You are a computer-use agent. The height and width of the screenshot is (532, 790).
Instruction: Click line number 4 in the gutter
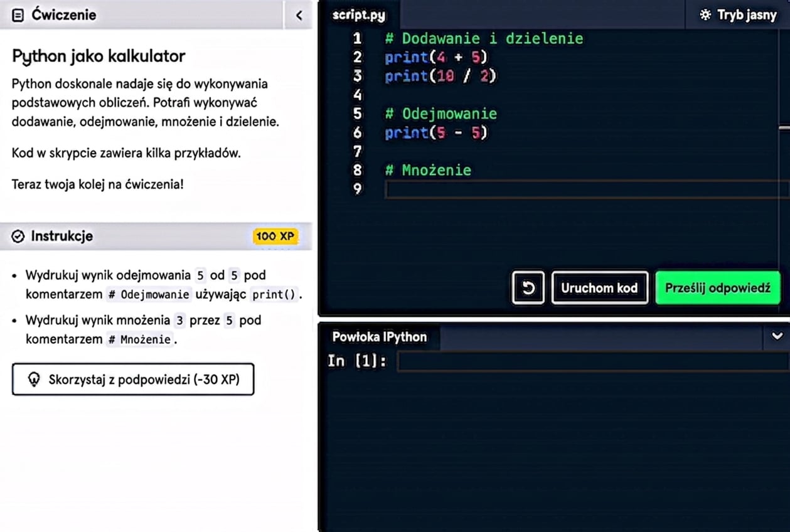click(x=357, y=95)
